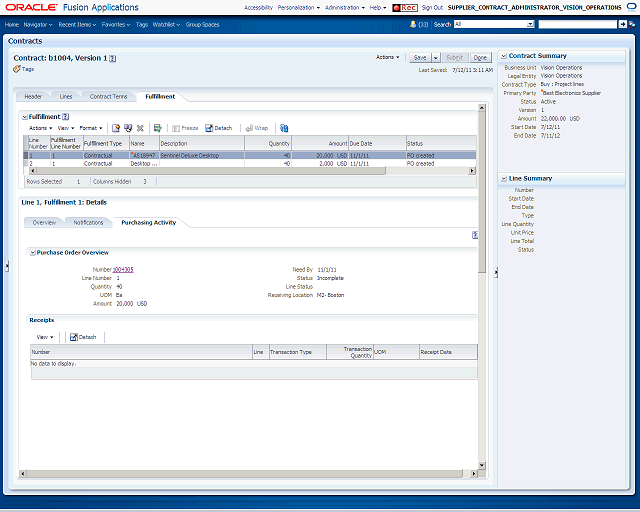
Task: Click the Submit button
Action: 455,58
